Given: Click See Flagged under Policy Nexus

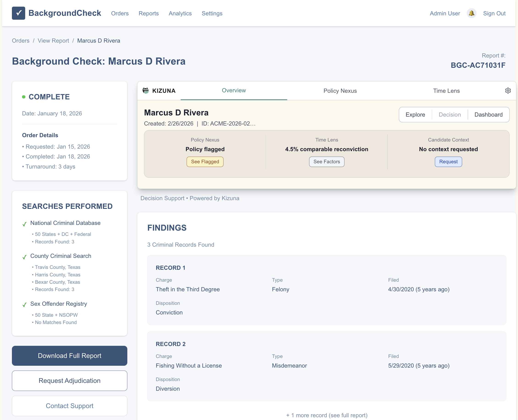Looking at the screenshot, I should [x=205, y=162].
